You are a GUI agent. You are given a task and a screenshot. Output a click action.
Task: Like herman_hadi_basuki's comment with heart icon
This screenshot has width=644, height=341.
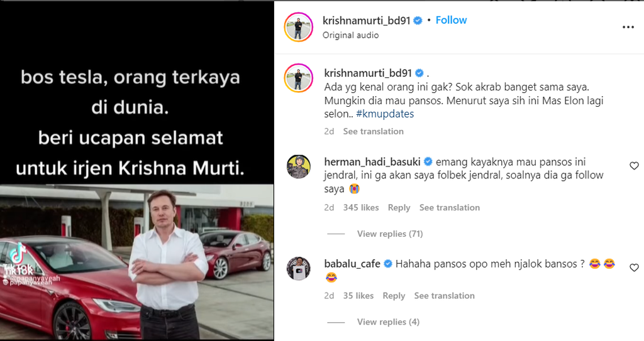click(x=634, y=166)
